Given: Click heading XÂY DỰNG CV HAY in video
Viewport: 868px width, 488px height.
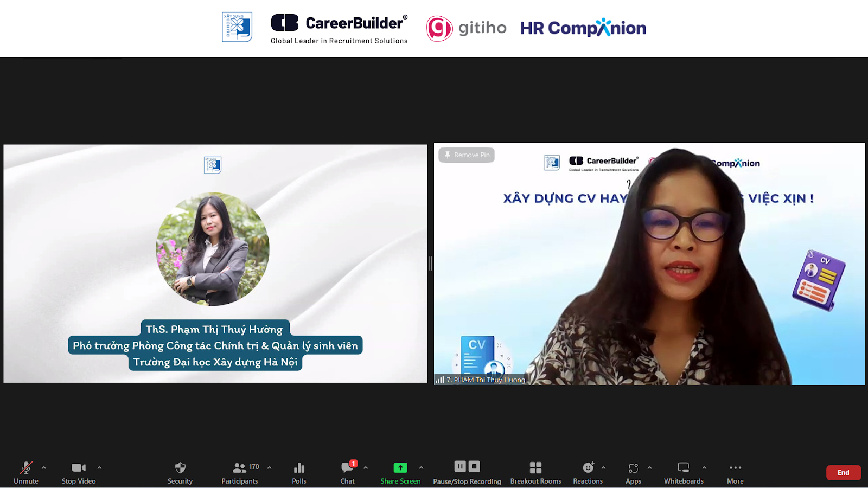Looking at the screenshot, I should click(x=565, y=198).
